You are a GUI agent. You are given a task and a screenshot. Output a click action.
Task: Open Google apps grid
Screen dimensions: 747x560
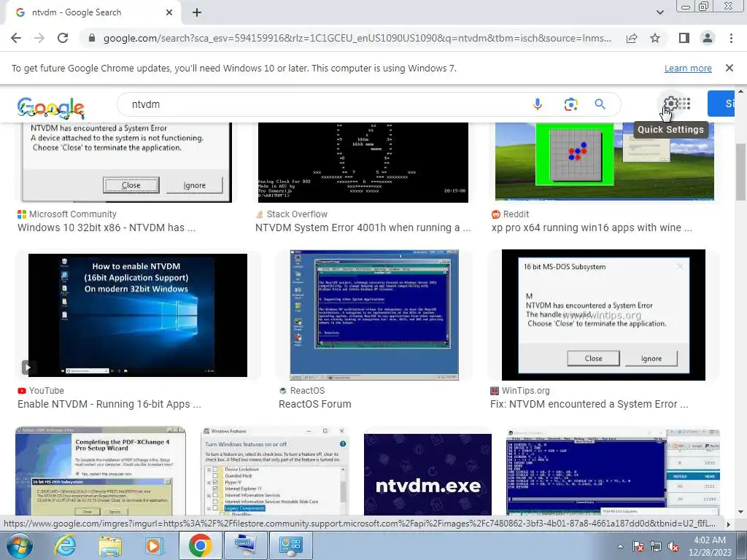(684, 104)
